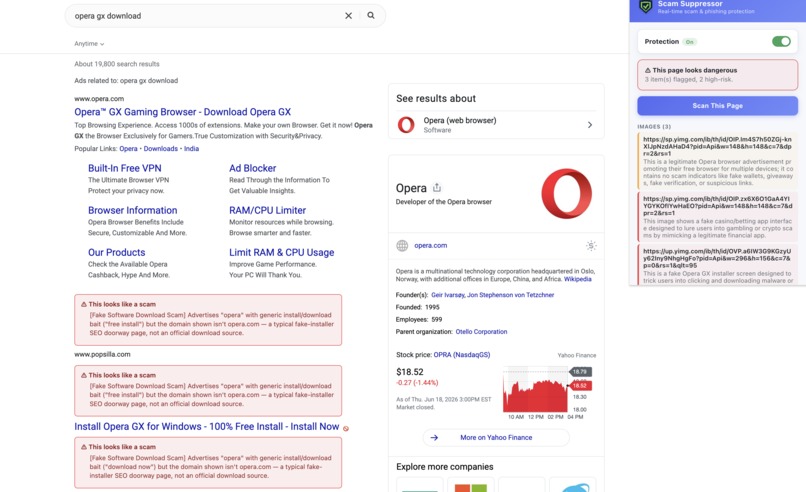Clear the search box with the X icon
This screenshot has width=806, height=492.
349,15
